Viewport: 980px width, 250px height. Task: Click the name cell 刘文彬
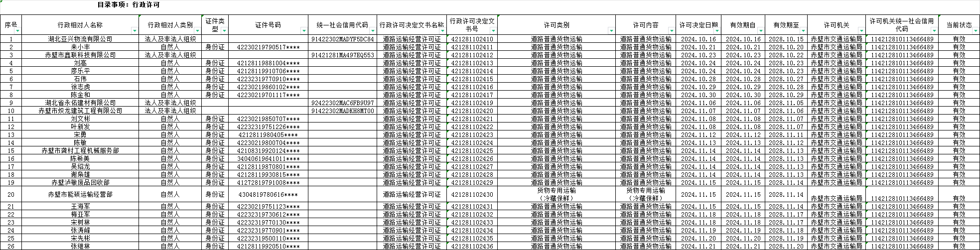80,119
